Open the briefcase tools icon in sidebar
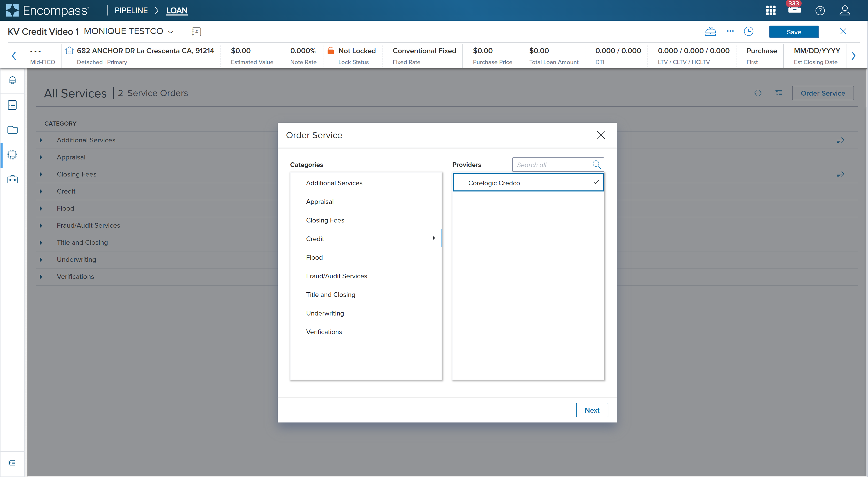Image resolution: width=868 pixels, height=477 pixels. pyautogui.click(x=12, y=179)
